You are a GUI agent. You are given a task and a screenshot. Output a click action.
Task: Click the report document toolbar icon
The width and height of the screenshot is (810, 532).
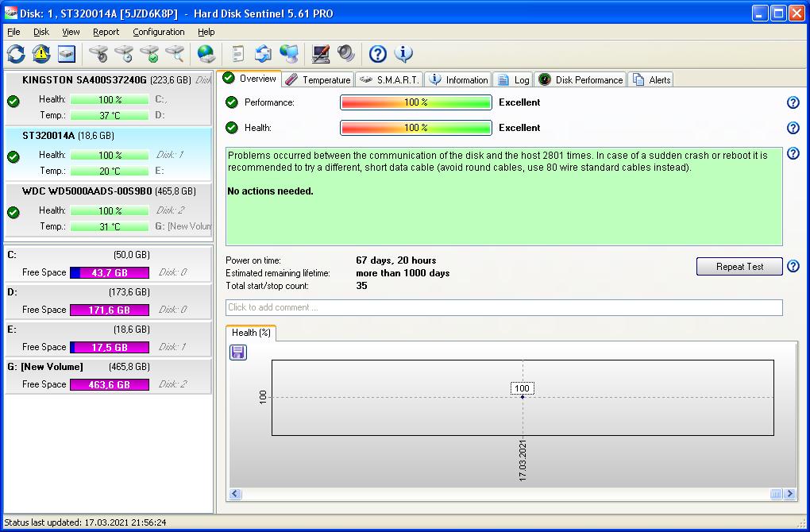pos(238,54)
